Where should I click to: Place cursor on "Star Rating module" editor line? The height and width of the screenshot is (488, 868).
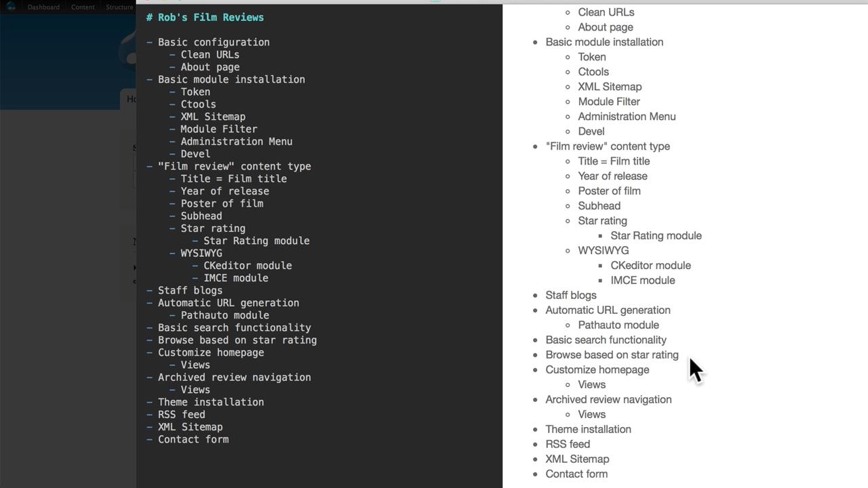coord(256,241)
